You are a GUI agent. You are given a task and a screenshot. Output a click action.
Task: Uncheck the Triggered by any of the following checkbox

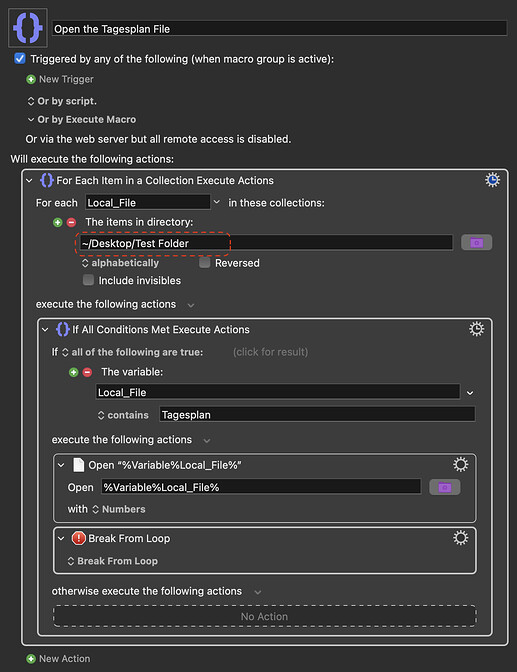[x=20, y=58]
